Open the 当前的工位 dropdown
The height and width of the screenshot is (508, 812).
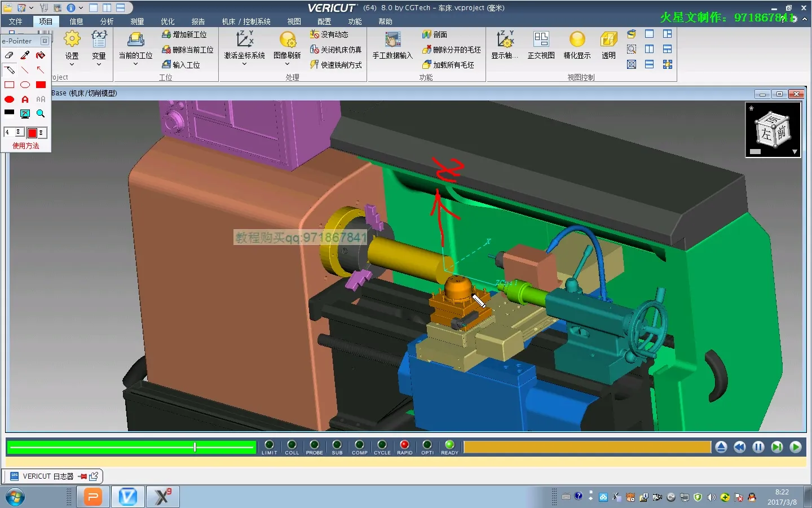click(135, 64)
